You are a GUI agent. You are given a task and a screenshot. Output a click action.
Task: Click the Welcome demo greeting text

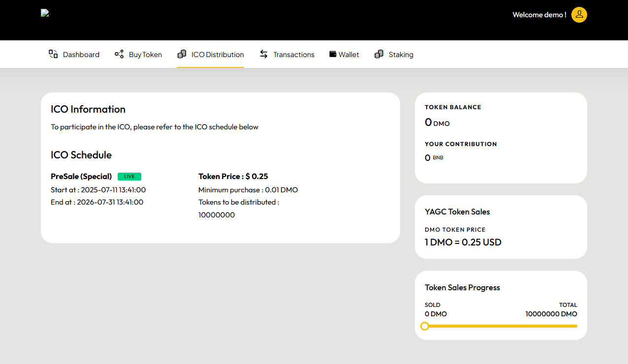(539, 15)
